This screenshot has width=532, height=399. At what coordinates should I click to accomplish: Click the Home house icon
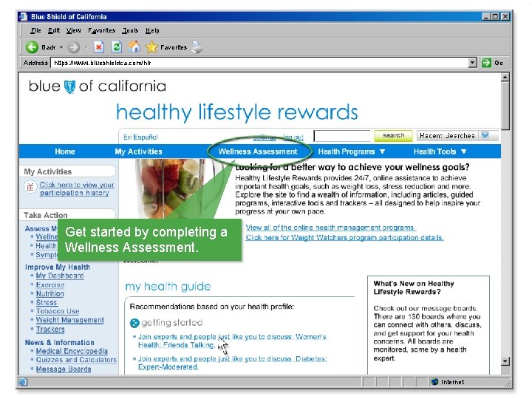134,47
